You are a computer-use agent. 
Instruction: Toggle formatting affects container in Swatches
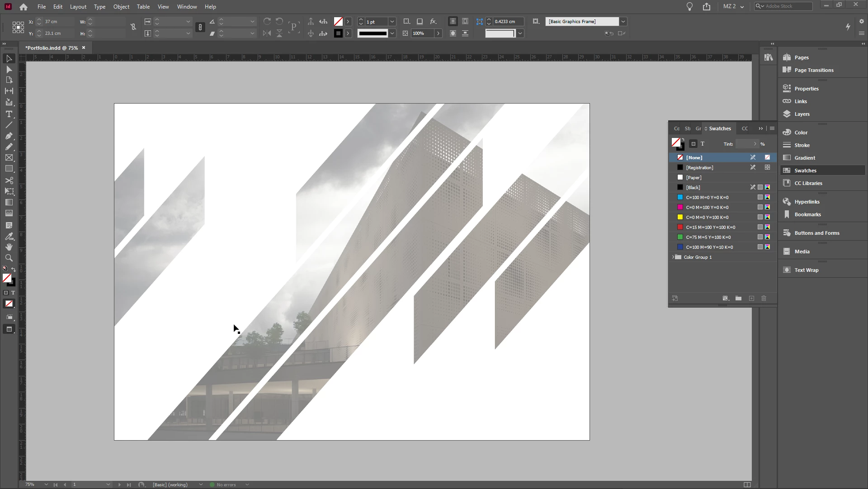pos(693,144)
